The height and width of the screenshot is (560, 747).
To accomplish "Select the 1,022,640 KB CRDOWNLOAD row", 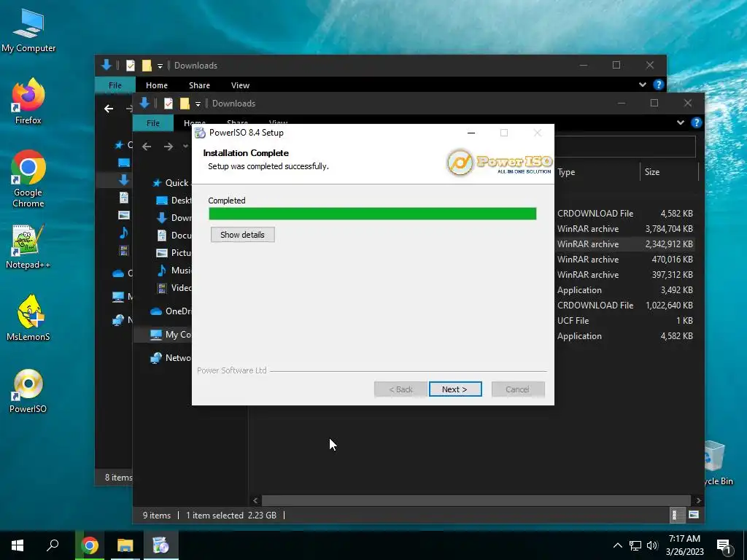I will (624, 306).
